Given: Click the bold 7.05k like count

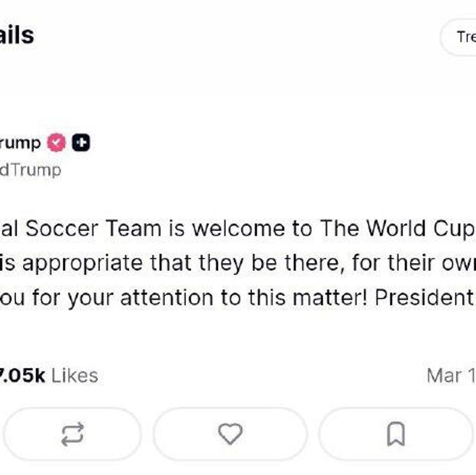Looking at the screenshot, I should coord(22,376).
